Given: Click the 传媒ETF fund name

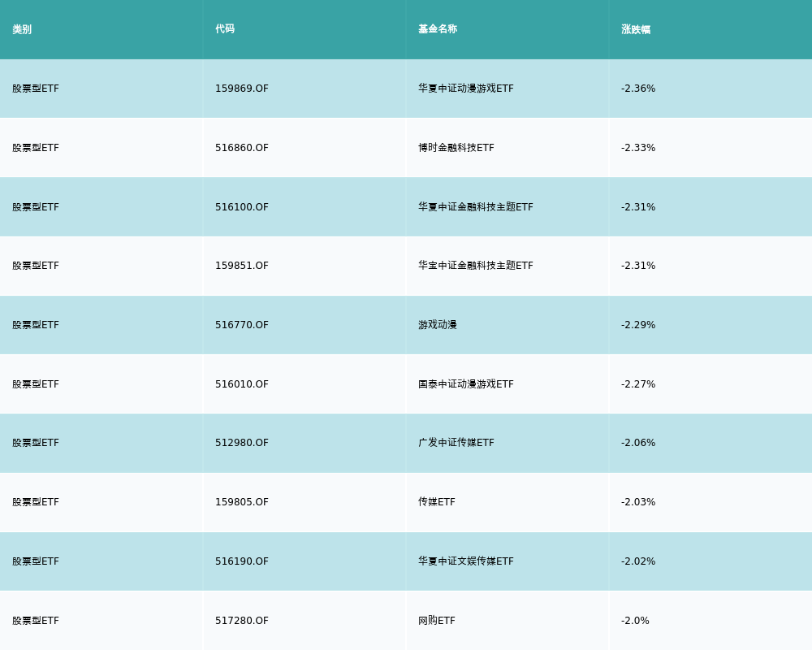Looking at the screenshot, I should (x=437, y=502).
